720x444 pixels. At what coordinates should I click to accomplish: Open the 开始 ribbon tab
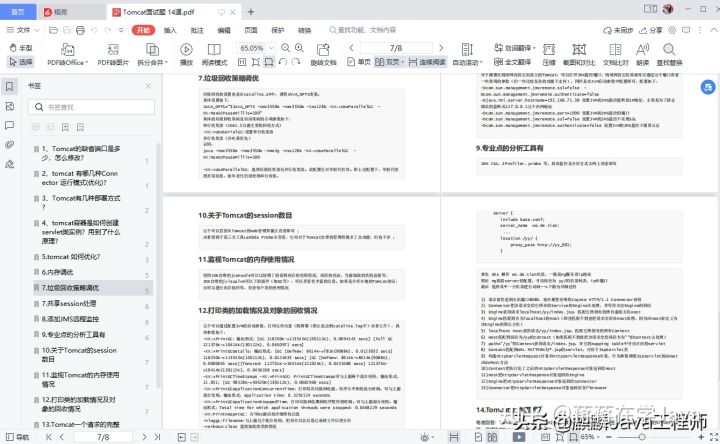(x=143, y=30)
